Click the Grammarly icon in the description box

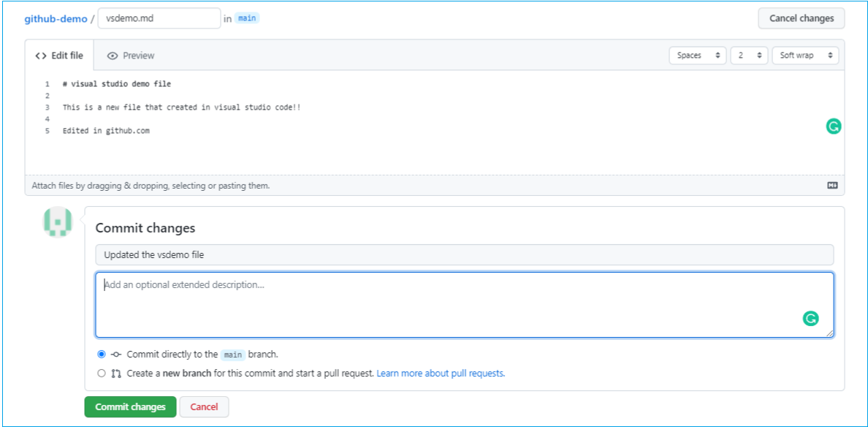pos(810,318)
